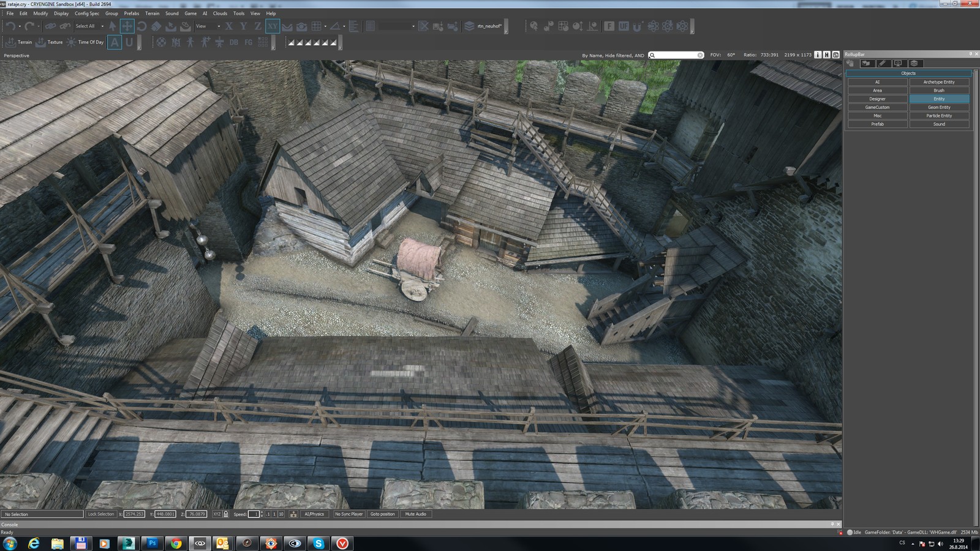980x551 pixels.
Task: Click the magnet icon in the toolbar
Action: (638, 26)
